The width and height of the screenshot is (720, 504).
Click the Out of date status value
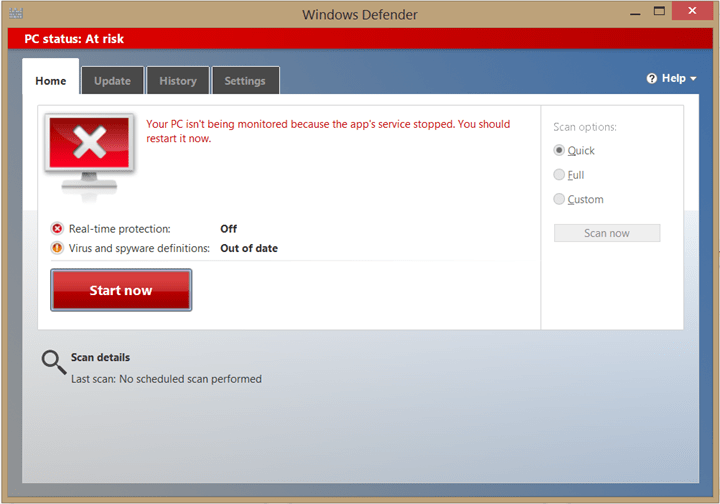coord(249,248)
